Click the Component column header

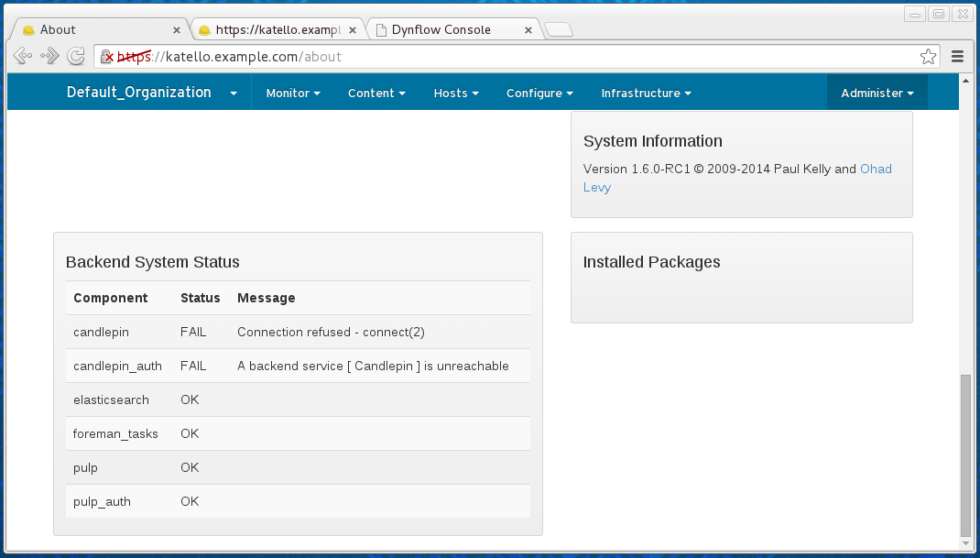pos(111,298)
